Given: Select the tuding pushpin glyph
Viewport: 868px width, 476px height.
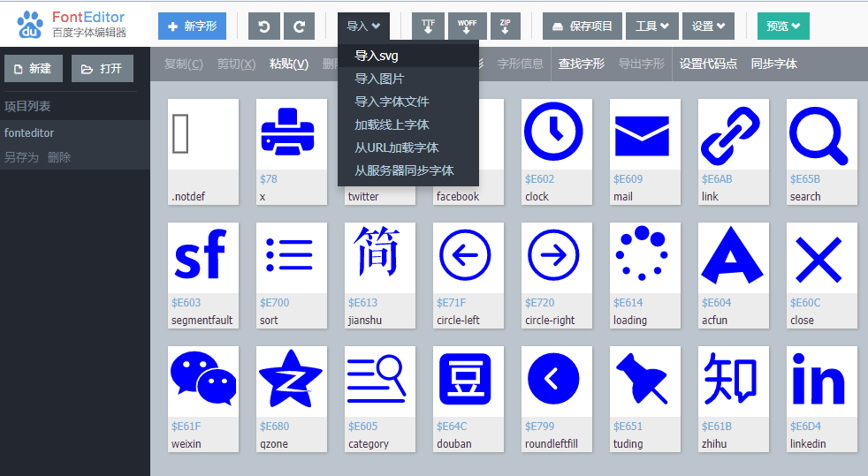Looking at the screenshot, I should pyautogui.click(x=645, y=399).
